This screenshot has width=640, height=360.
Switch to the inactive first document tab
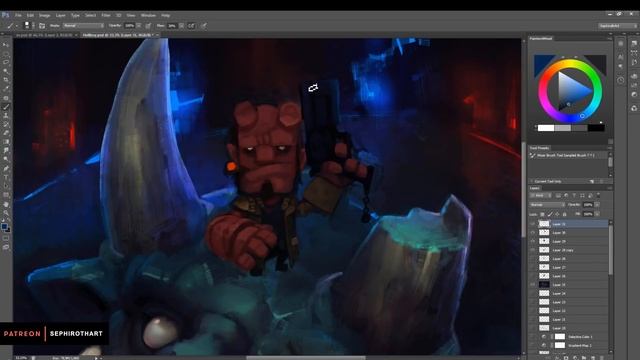tap(45, 35)
